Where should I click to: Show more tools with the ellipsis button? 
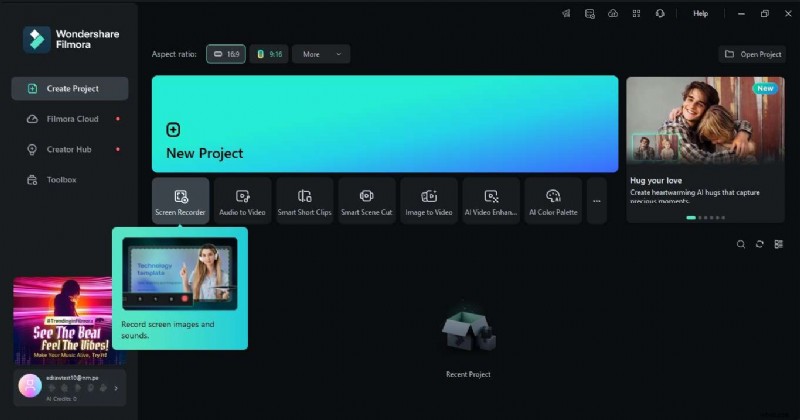[597, 201]
